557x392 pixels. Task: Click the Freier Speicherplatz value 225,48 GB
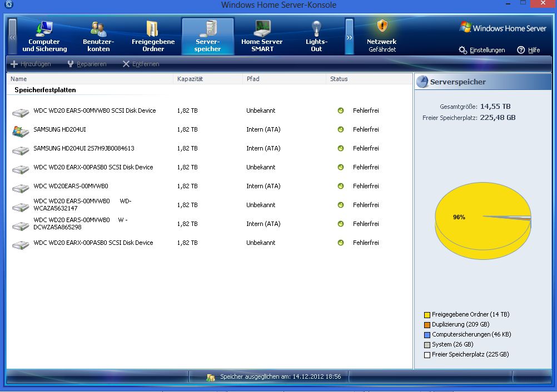point(498,117)
